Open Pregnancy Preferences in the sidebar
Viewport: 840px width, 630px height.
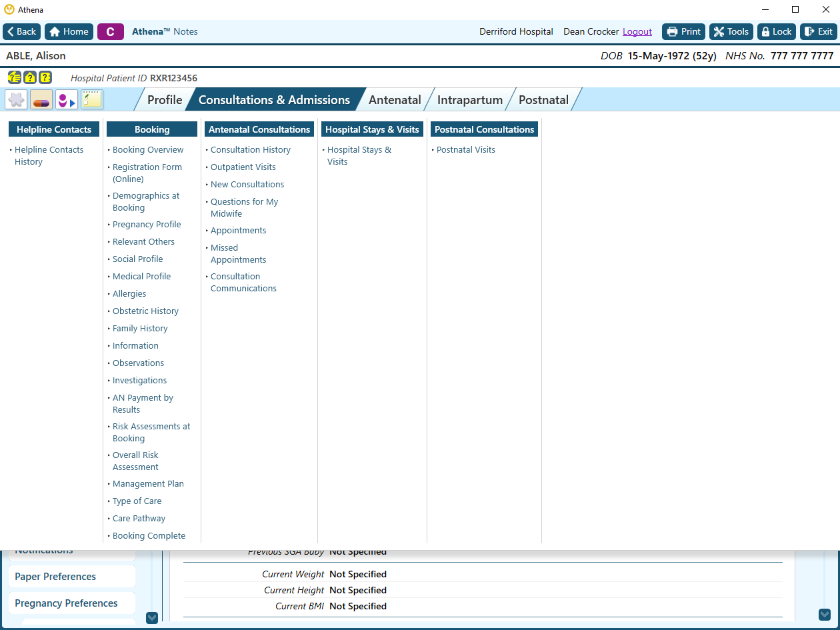coord(71,603)
